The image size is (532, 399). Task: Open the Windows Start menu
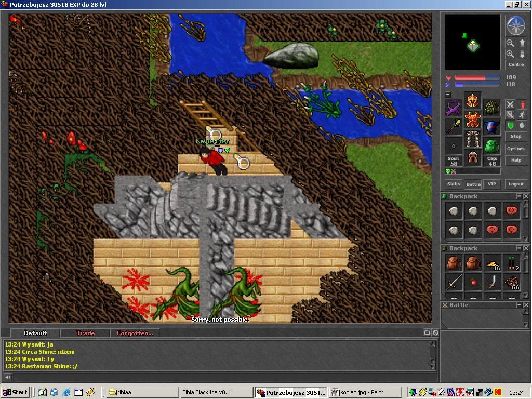(x=15, y=393)
